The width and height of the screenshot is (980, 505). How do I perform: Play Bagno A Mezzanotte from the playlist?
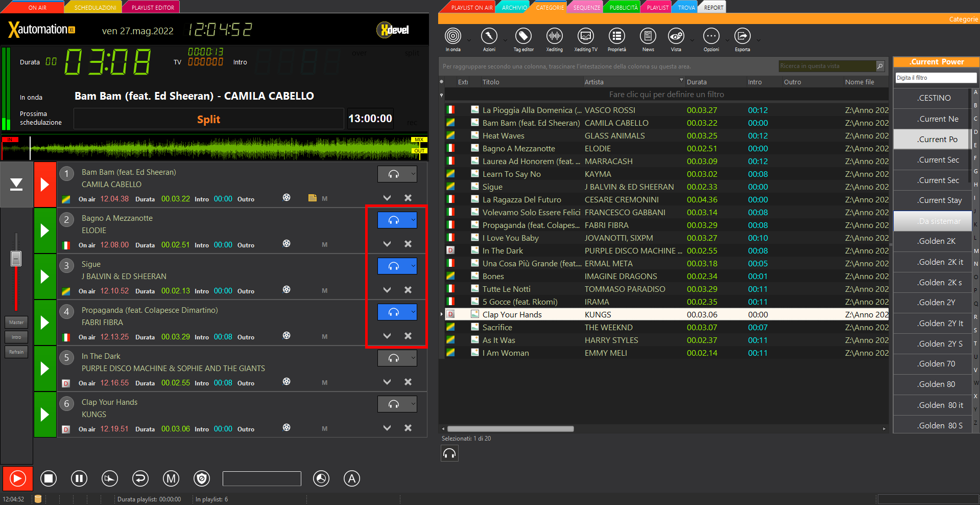(45, 231)
